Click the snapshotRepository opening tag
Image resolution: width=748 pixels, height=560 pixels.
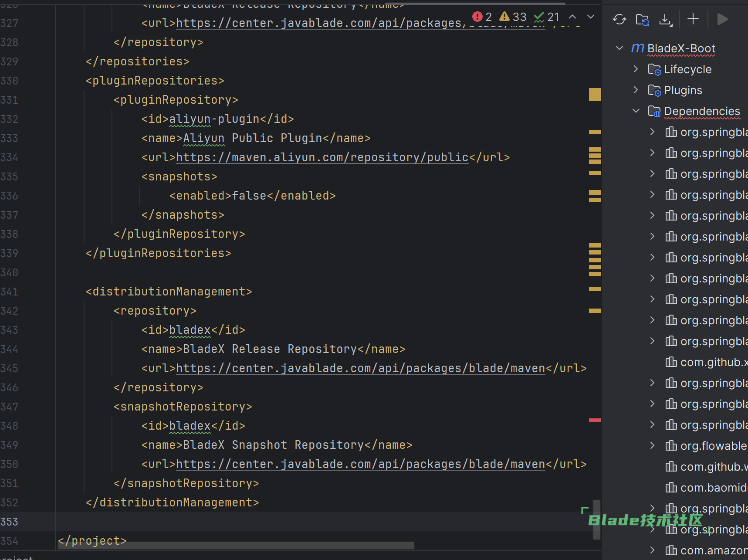pos(183,407)
